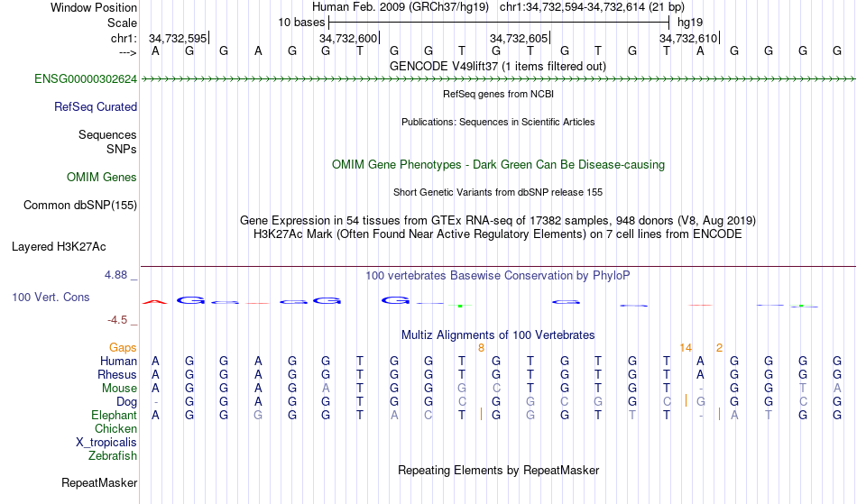Viewport: 857px width, 504px height.
Task: Click the orange gap count 8
Action: click(481, 348)
